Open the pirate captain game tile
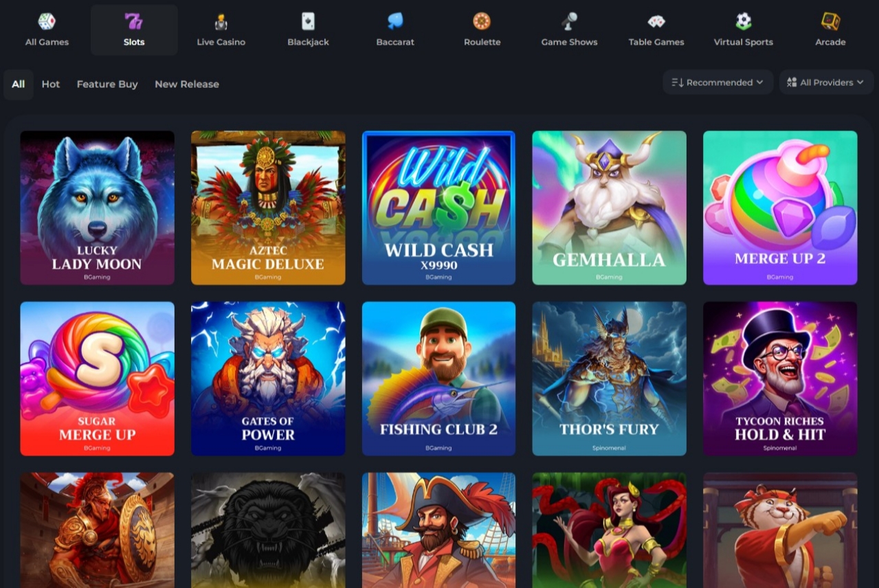The width and height of the screenshot is (879, 588). click(438, 530)
